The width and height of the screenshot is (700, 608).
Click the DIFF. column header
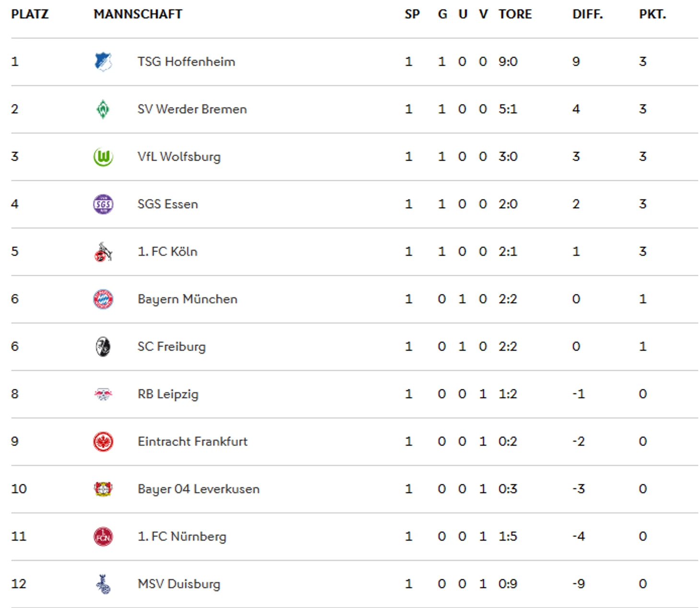587,14
